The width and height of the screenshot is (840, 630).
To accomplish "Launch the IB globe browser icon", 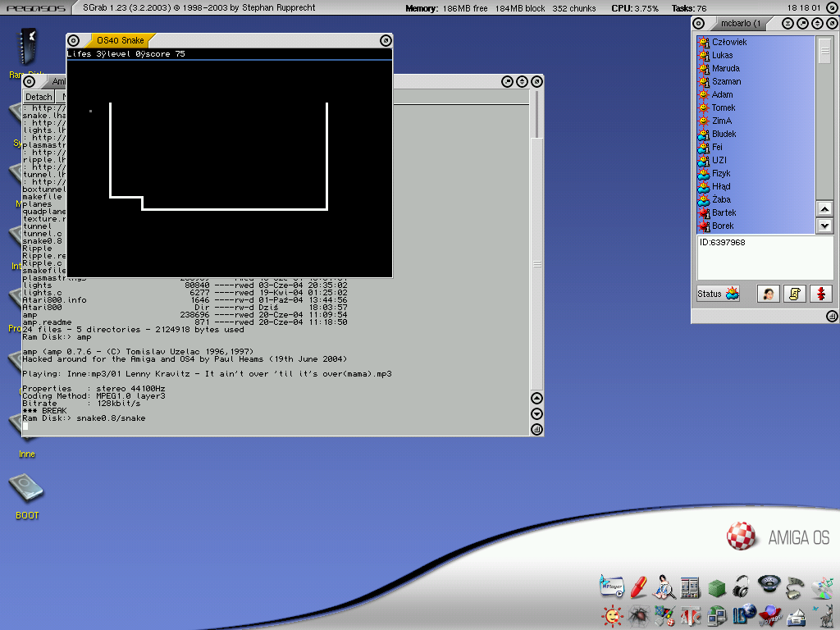I will click(743, 614).
